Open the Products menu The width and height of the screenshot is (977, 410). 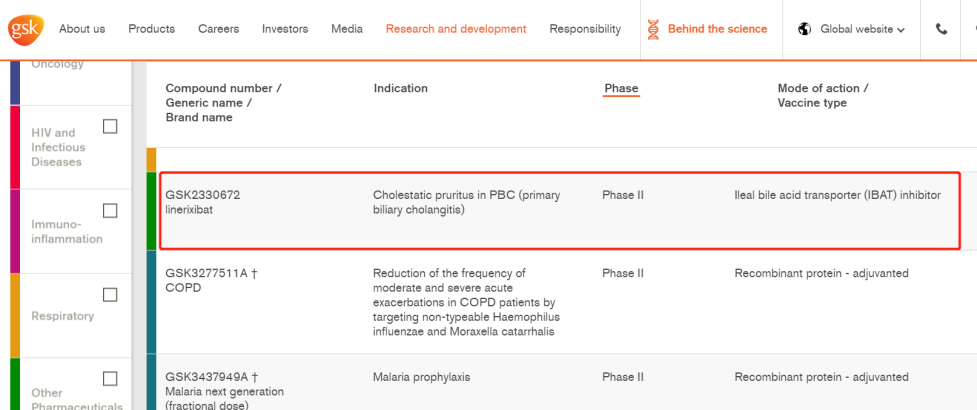coord(151,29)
